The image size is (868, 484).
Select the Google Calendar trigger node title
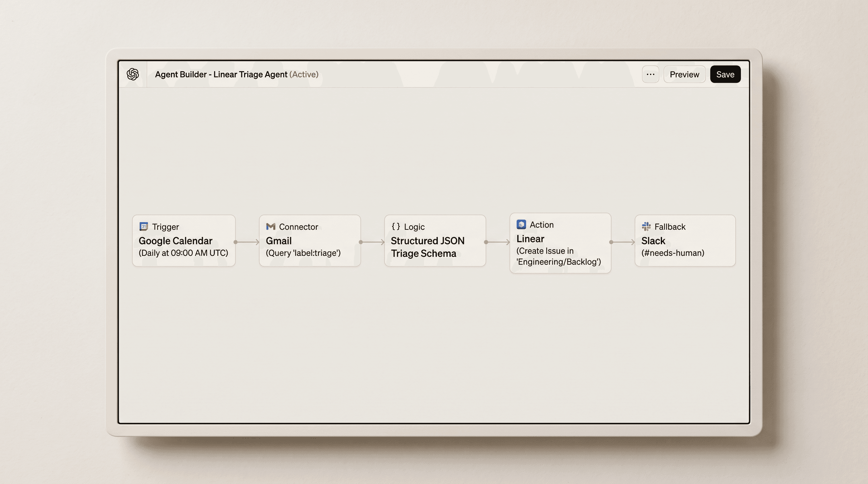176,241
